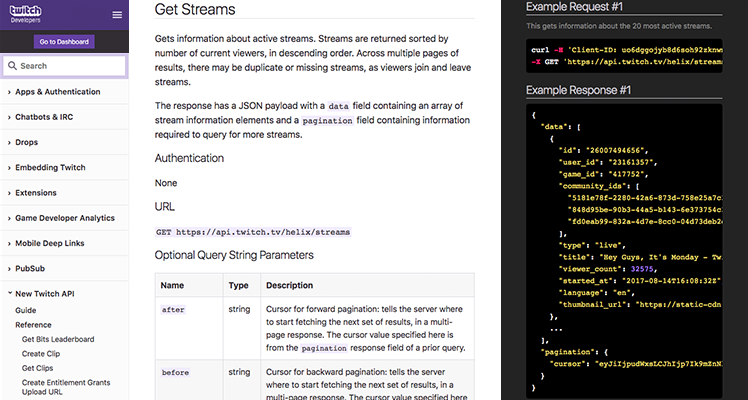Click the URL section heading
The width and height of the screenshot is (748, 400).
pyautogui.click(x=165, y=206)
